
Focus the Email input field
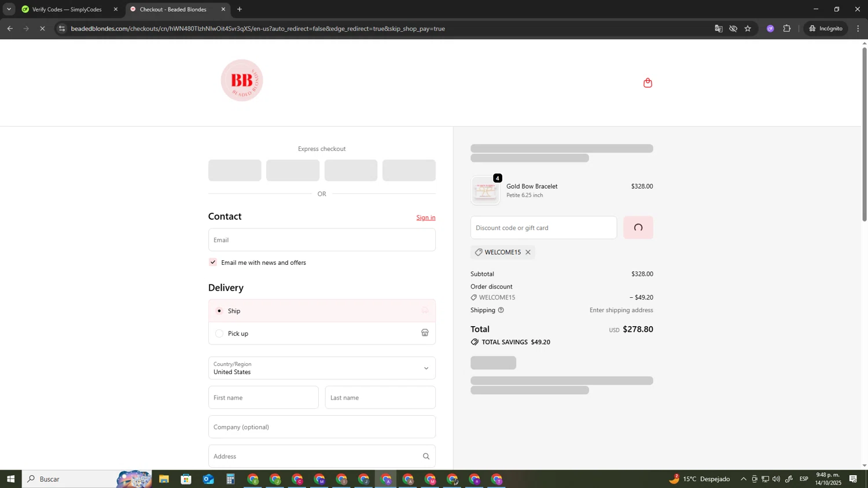pos(322,240)
